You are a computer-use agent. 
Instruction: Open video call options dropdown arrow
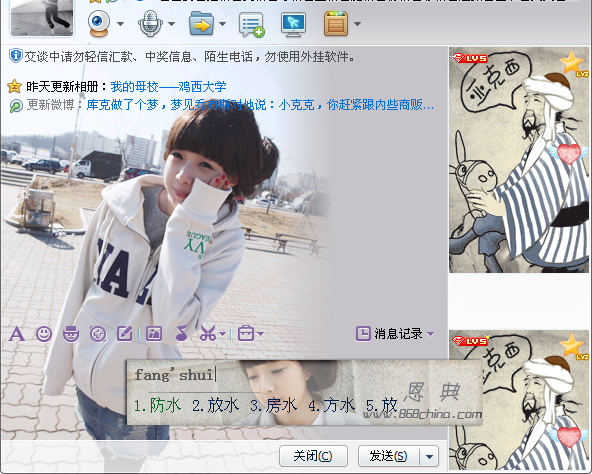coord(120,24)
